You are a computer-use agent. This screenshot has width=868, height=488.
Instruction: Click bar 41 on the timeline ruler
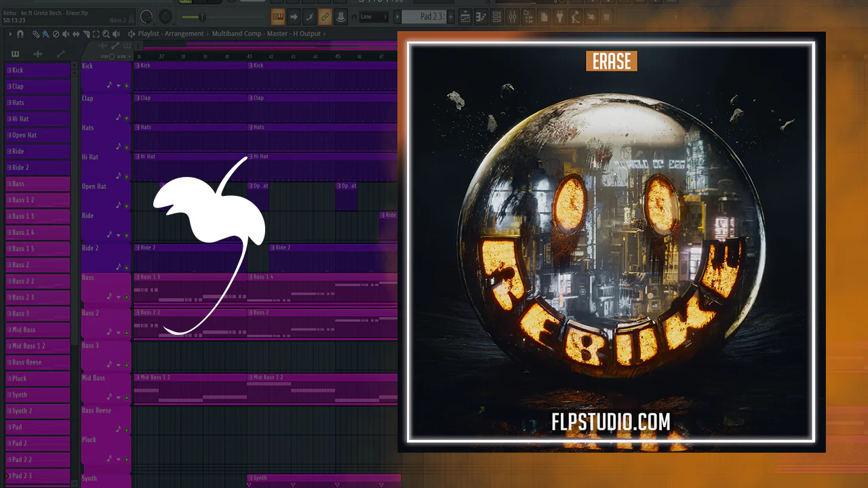pos(250,56)
